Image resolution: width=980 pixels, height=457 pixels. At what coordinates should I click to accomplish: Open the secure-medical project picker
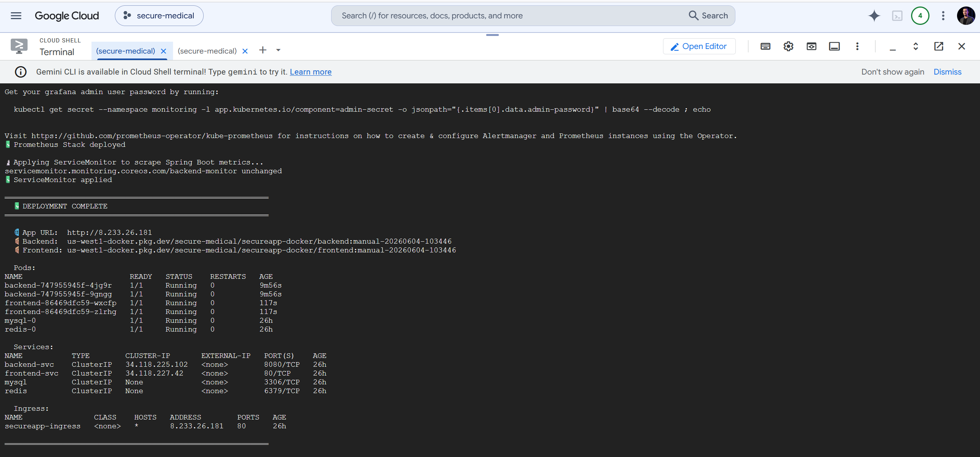pos(159,16)
